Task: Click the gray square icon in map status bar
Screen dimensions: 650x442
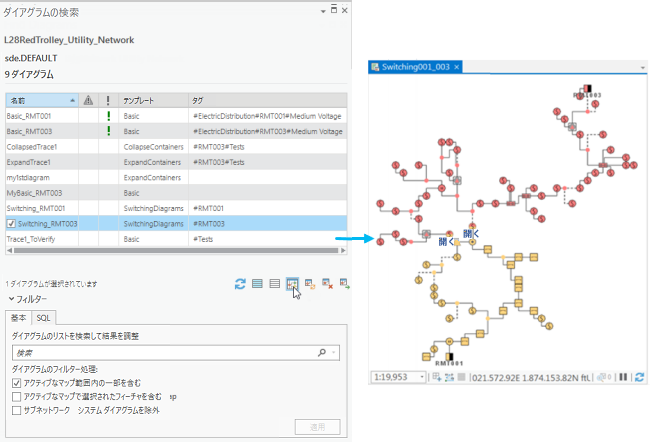Action: pyautogui.click(x=461, y=377)
